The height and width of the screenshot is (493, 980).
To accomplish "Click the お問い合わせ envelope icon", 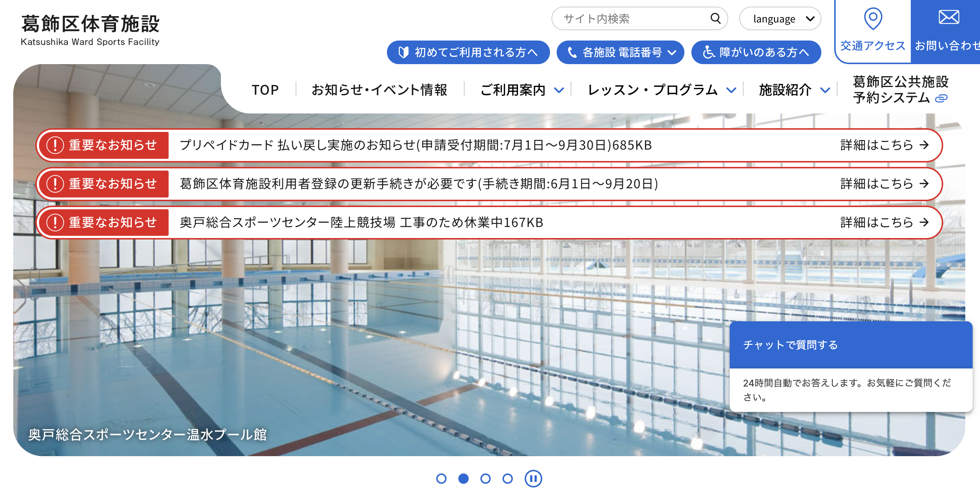I will [949, 17].
